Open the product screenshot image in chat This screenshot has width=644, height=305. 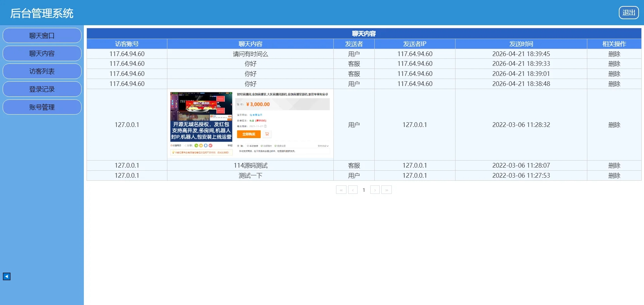click(250, 124)
